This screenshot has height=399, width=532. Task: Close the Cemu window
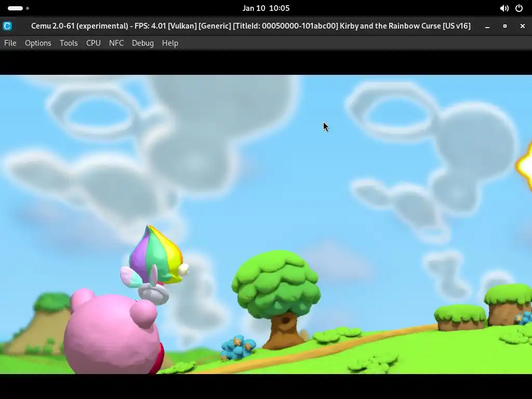pos(523,26)
